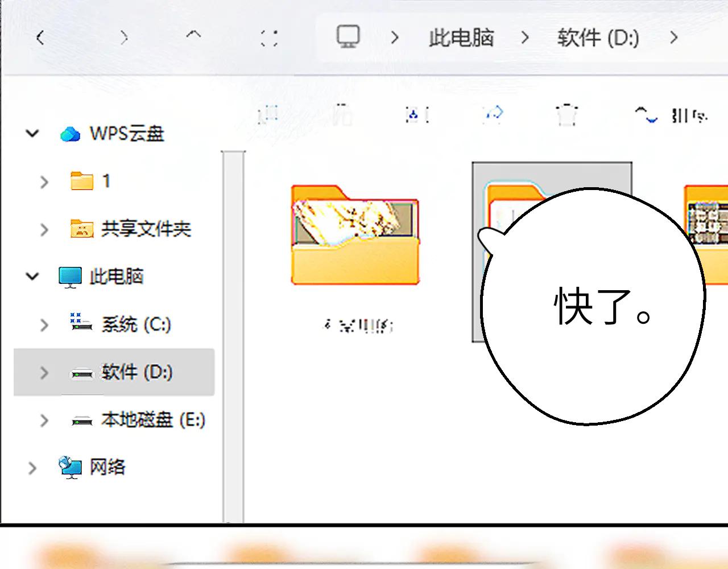Click the Share toolbar icon
Viewport: 728px width, 569px height.
pyautogui.click(x=493, y=114)
